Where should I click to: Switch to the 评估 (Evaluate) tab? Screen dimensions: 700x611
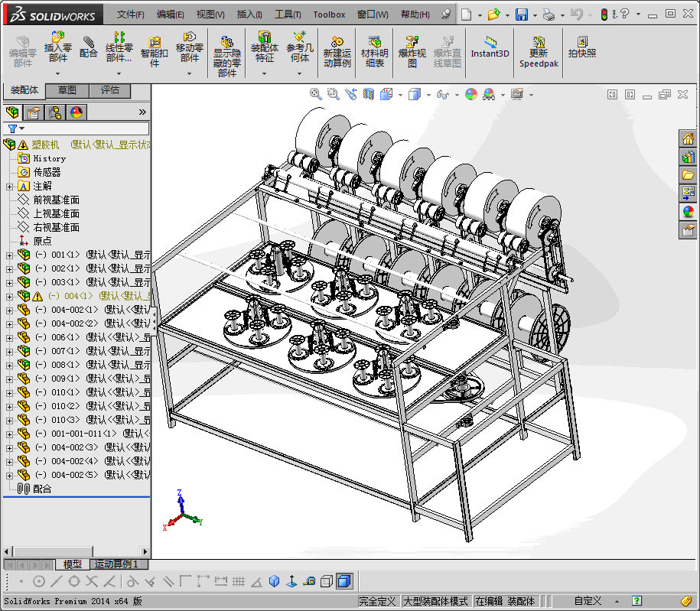(x=110, y=90)
